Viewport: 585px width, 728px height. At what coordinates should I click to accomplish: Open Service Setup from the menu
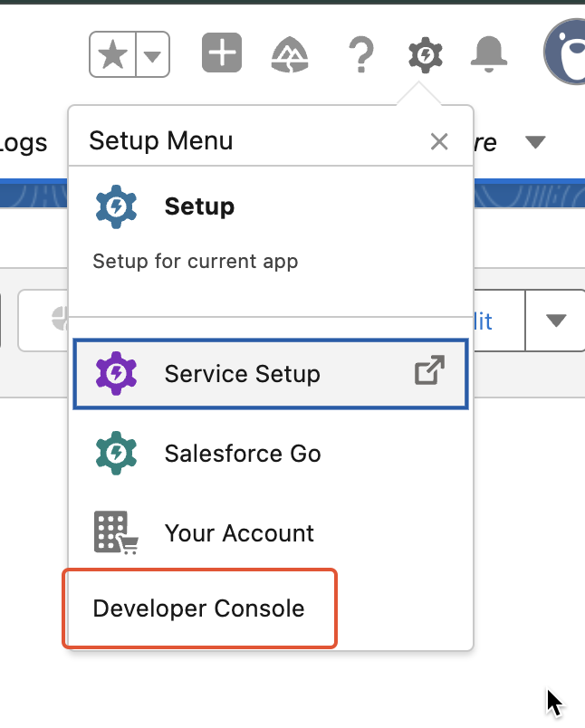242,374
